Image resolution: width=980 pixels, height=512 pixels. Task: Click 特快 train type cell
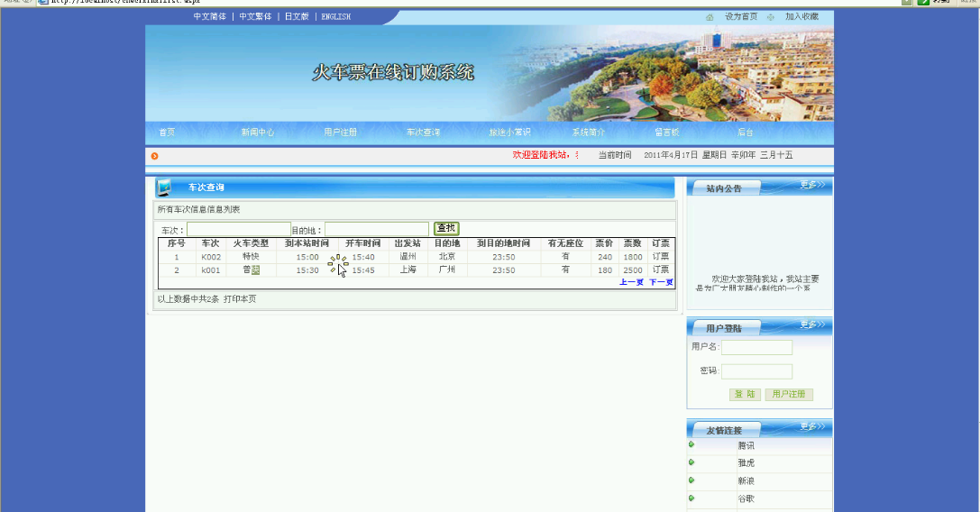pos(251,256)
